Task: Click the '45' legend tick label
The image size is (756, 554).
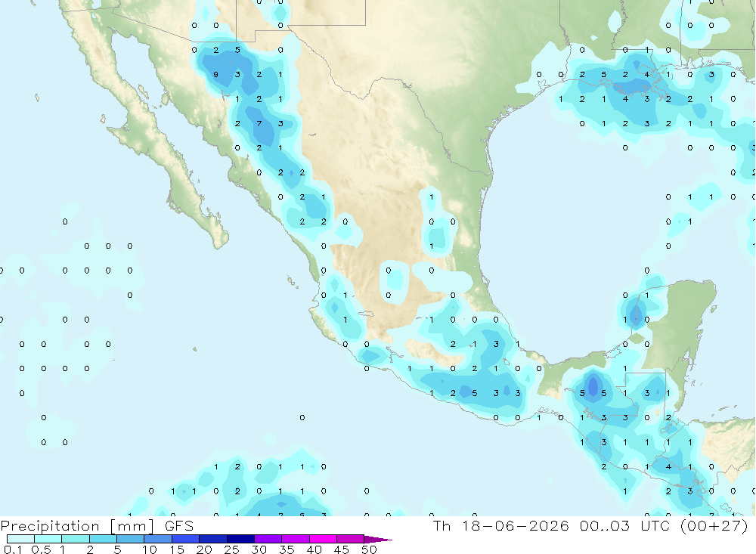Action: tap(342, 549)
